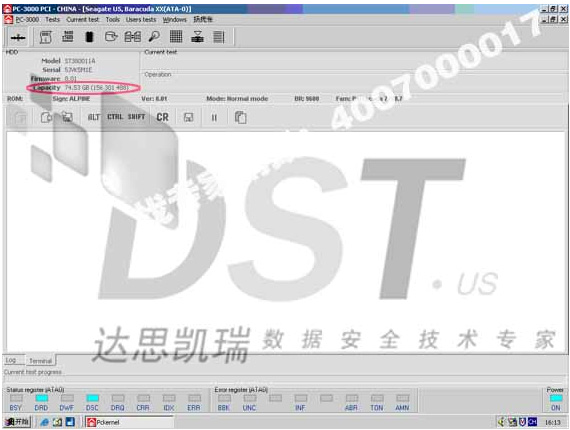Click the ABR error register label
Viewport: 570px width, 430px height.
click(x=351, y=408)
